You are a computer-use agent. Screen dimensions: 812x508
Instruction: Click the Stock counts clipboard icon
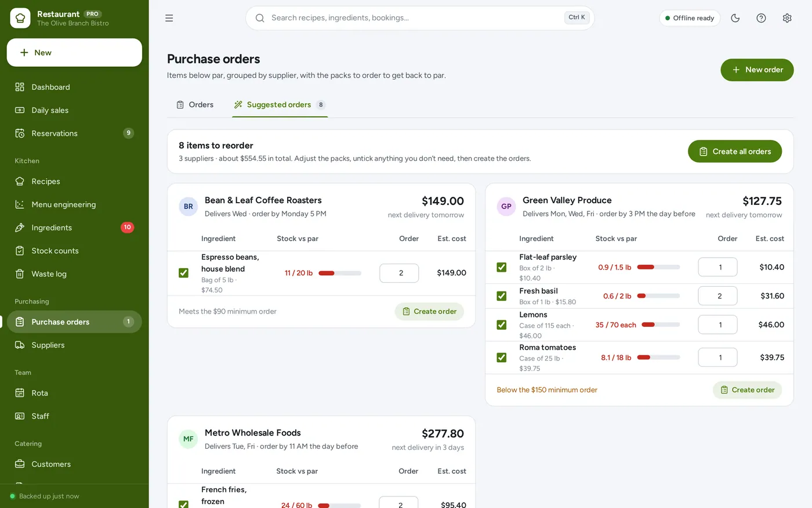(x=20, y=251)
